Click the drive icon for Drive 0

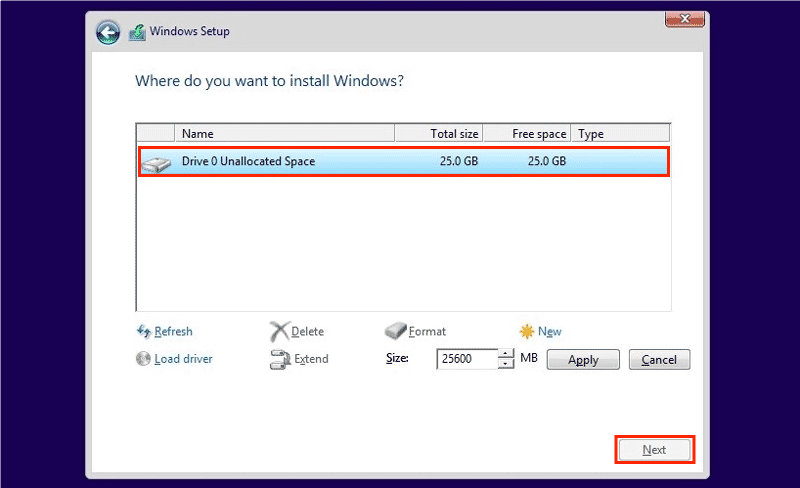[156, 164]
